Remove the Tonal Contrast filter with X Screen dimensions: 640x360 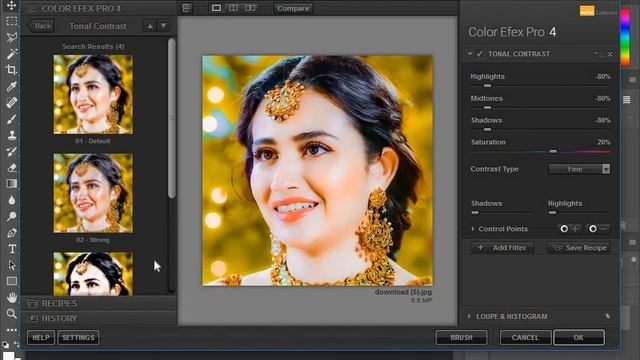610,54
